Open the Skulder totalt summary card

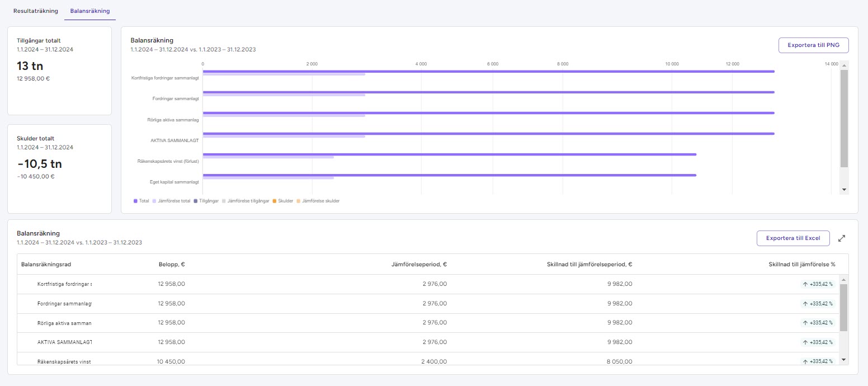[59, 169]
